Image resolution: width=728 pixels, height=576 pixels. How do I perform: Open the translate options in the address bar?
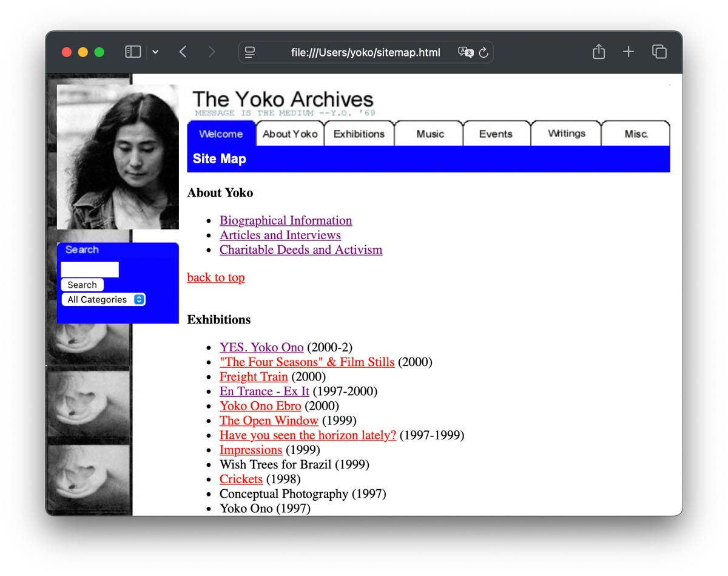point(465,52)
